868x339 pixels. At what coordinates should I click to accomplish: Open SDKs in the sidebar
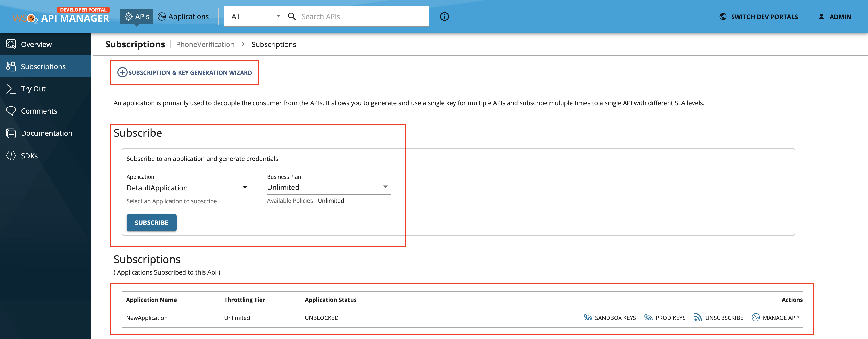[x=45, y=156]
